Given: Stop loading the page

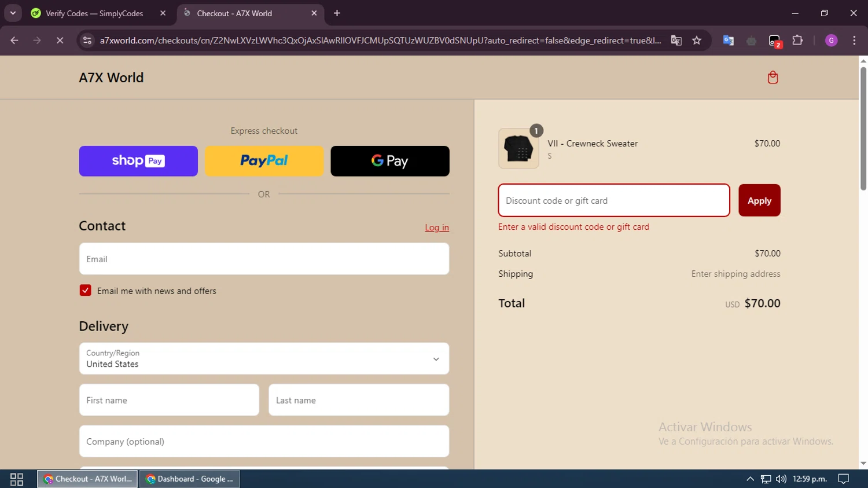Looking at the screenshot, I should pos(60,41).
